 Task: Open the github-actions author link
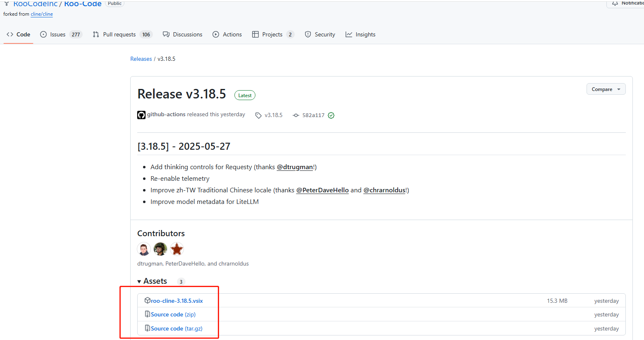[166, 115]
